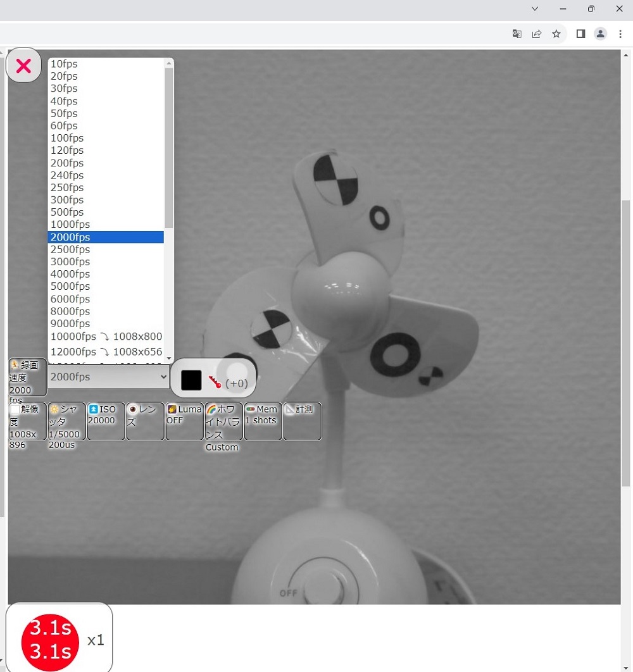
Task: Open the Mem 1 shots setting
Action: 263,421
